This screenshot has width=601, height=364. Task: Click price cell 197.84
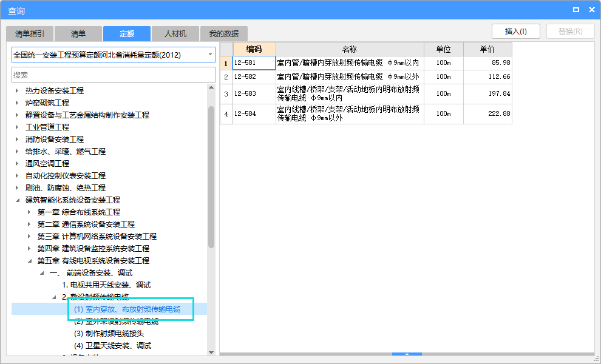click(487, 94)
